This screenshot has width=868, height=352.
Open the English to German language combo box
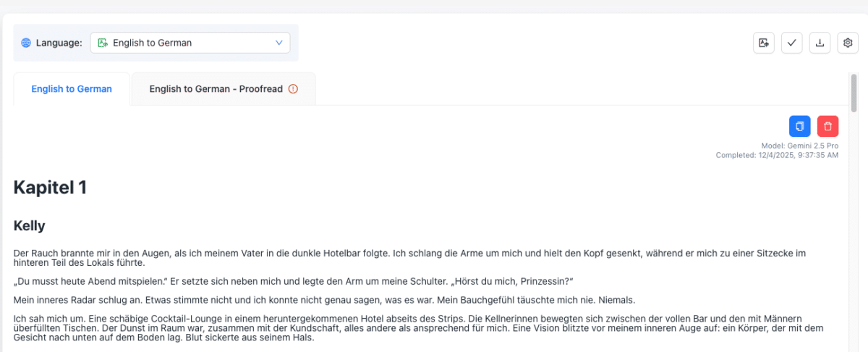190,43
